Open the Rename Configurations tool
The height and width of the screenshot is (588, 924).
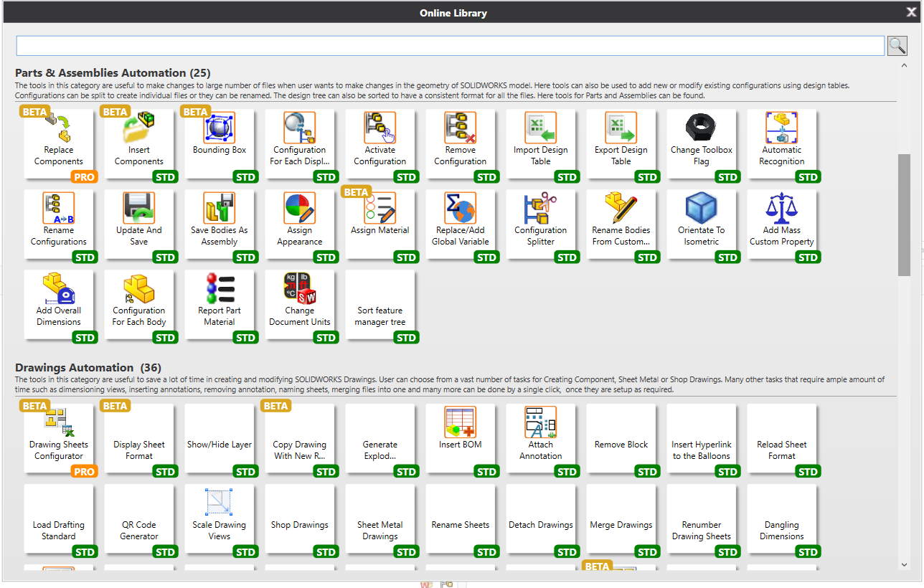click(59, 224)
